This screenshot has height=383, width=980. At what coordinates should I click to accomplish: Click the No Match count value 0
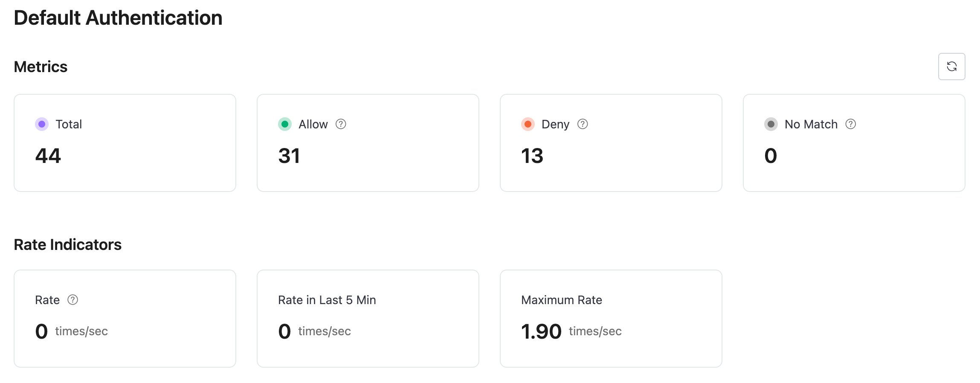click(x=771, y=156)
